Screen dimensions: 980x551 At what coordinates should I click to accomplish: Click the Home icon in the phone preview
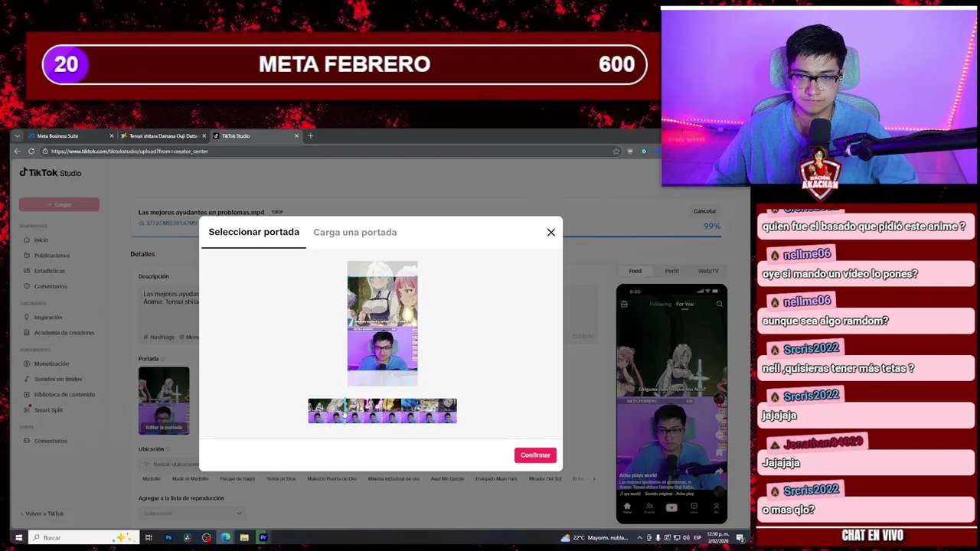point(627,507)
